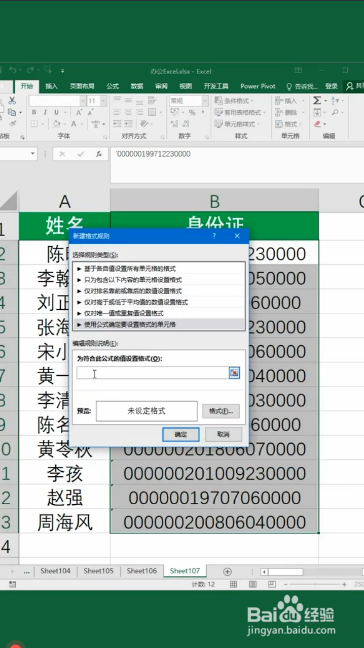Click the collapse-dialog range selector icon

(x=234, y=373)
